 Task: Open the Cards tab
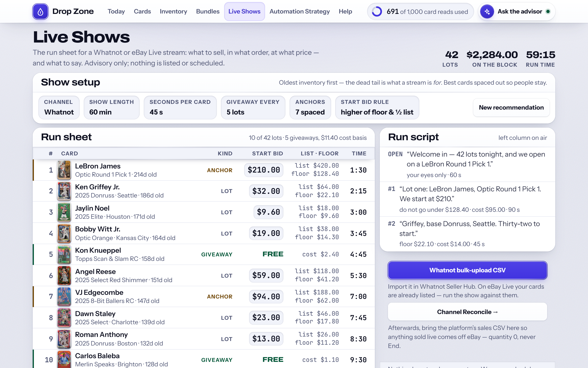(x=142, y=11)
